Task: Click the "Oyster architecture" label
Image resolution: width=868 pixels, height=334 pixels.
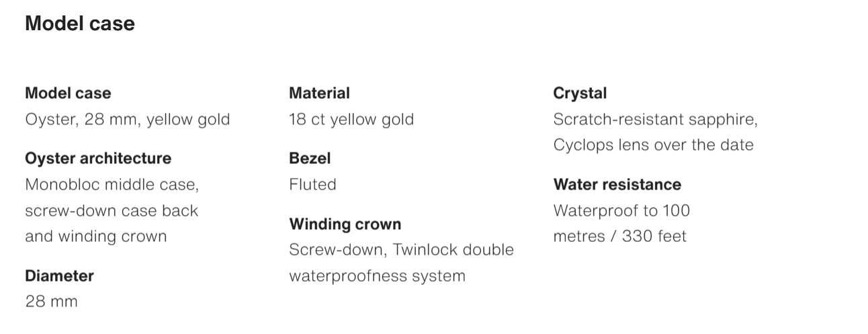Action: click(x=98, y=159)
